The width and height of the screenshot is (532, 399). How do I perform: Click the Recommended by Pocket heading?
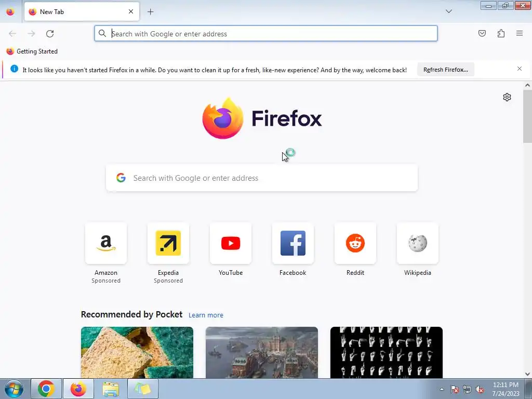pyautogui.click(x=131, y=314)
